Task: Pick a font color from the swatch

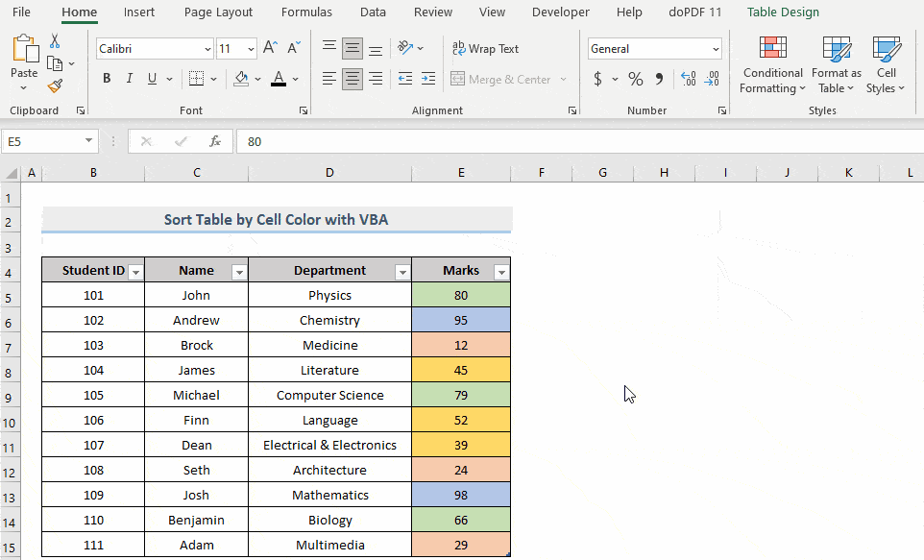Action: click(x=278, y=81)
